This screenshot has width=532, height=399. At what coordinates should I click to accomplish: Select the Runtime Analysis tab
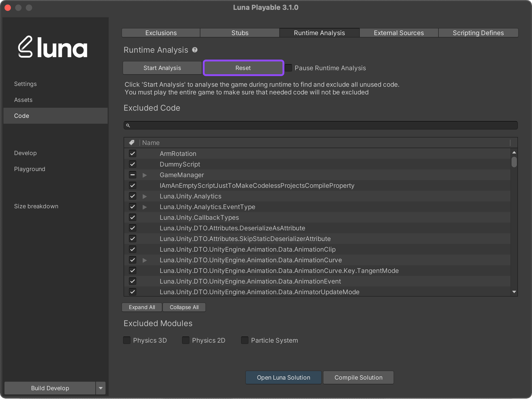pos(319,33)
